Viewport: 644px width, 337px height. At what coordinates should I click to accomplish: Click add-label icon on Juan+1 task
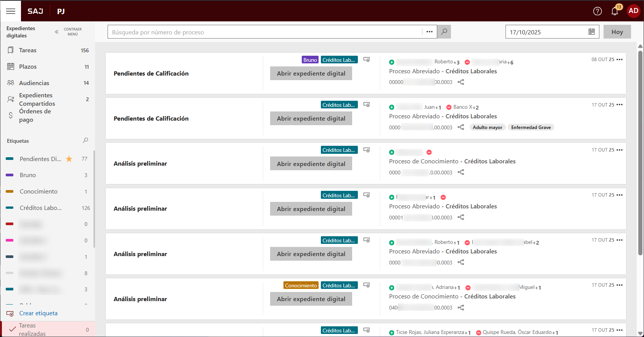[367, 105]
